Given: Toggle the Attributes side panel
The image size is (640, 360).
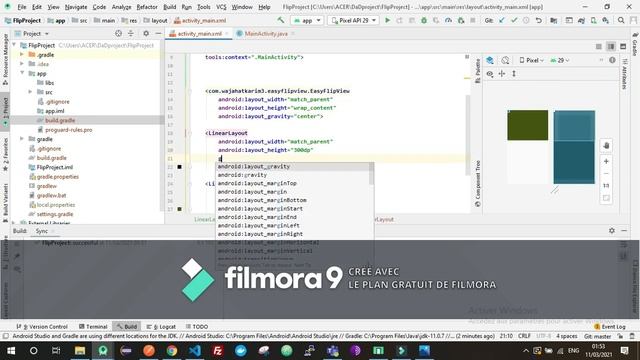Looking at the screenshot, I should click(x=624, y=74).
